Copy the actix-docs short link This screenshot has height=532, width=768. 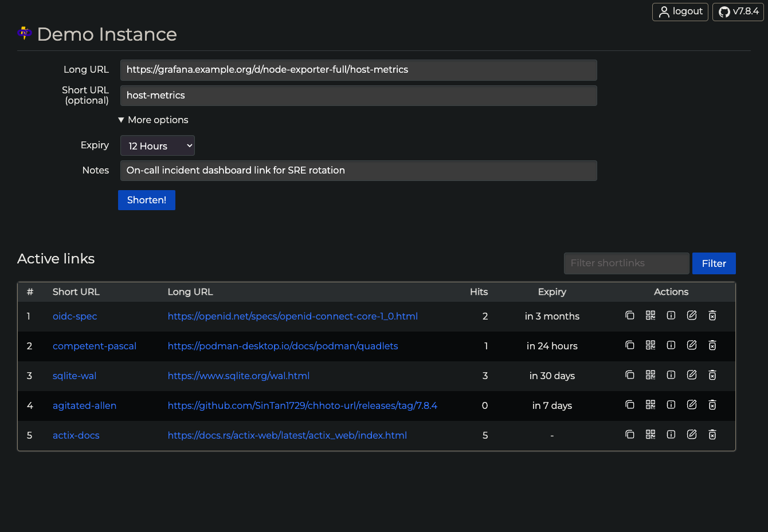[630, 435]
